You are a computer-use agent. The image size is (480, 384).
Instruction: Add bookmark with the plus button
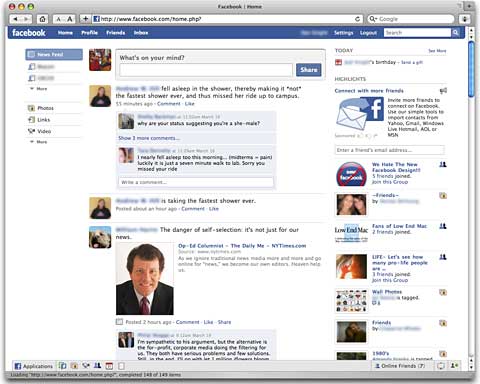[85, 19]
